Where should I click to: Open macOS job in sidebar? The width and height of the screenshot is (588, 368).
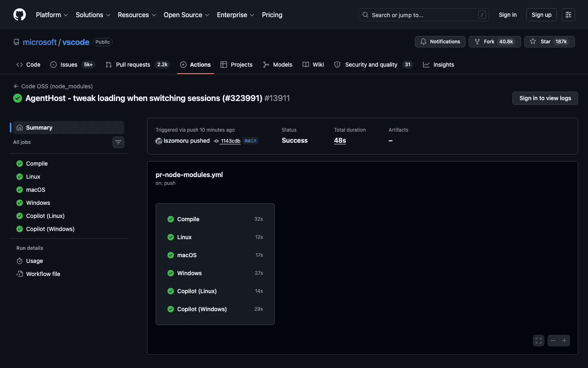coord(69,190)
